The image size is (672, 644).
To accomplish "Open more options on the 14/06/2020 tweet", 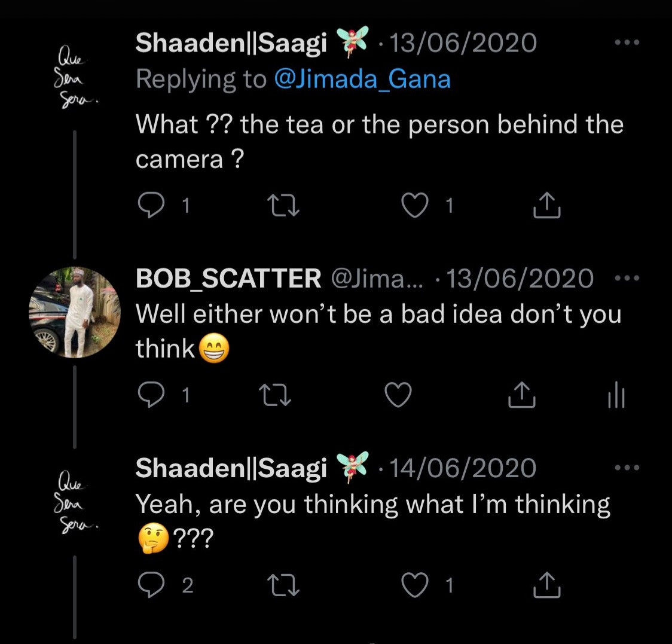I will tap(627, 468).
